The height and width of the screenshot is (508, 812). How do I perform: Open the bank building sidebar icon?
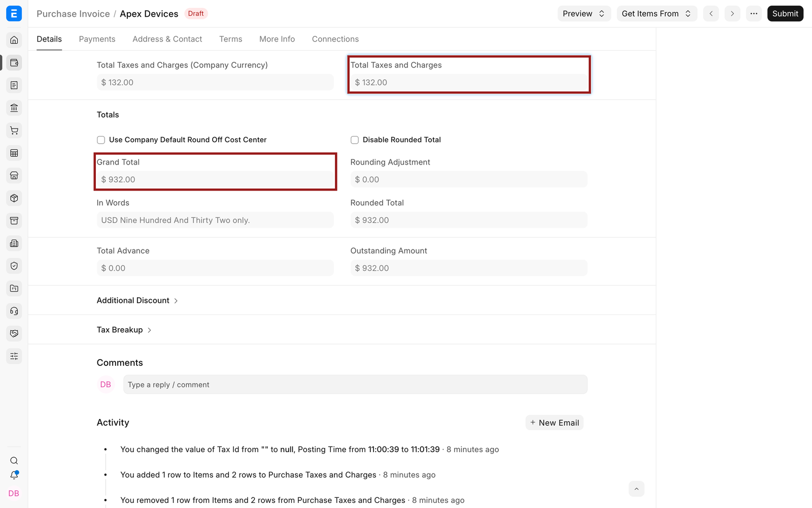(x=14, y=108)
